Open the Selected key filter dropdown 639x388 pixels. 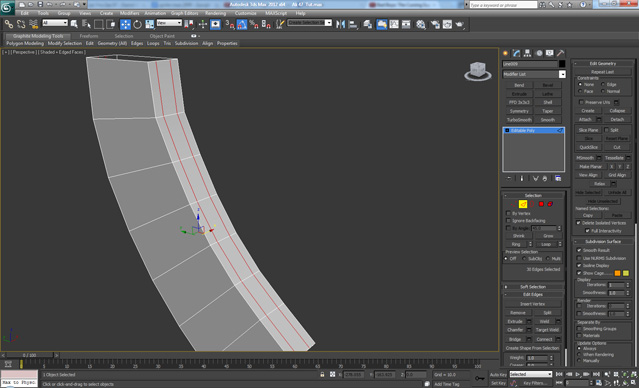(531, 374)
